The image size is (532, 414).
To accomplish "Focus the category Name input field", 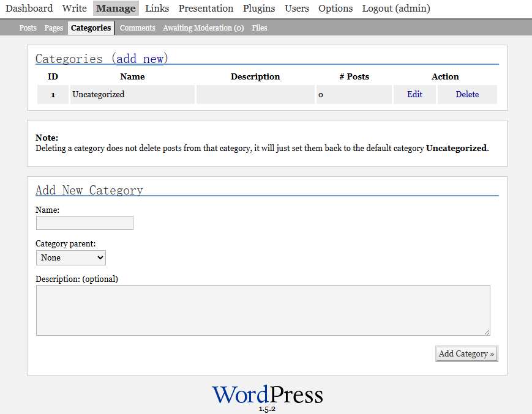I will point(85,223).
